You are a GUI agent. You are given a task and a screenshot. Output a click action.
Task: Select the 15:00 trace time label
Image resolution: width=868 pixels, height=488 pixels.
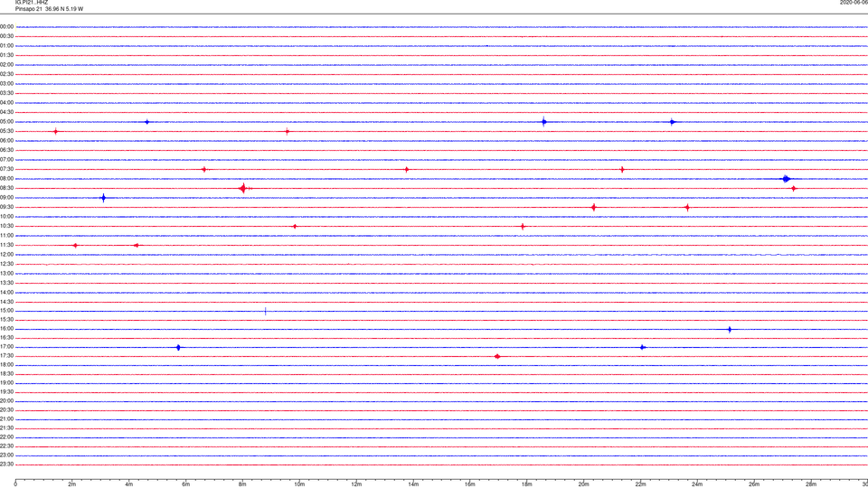pos(6,311)
